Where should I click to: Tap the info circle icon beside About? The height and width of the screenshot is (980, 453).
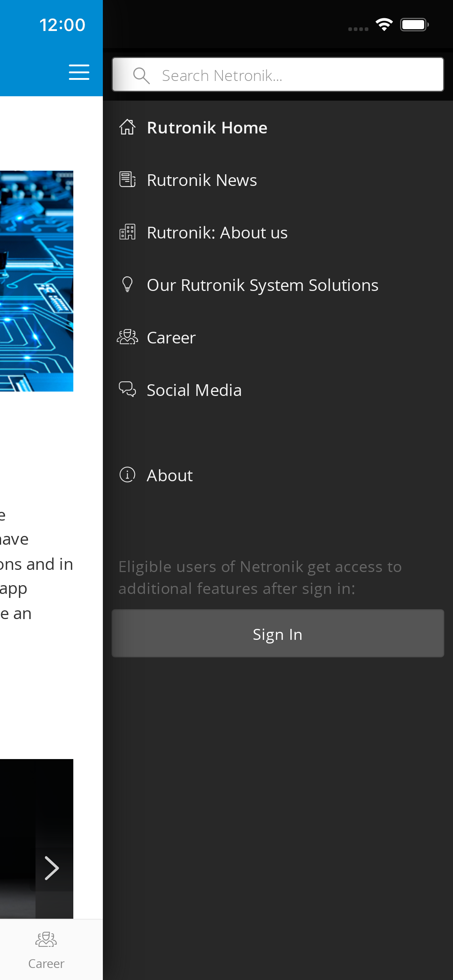pyautogui.click(x=127, y=475)
